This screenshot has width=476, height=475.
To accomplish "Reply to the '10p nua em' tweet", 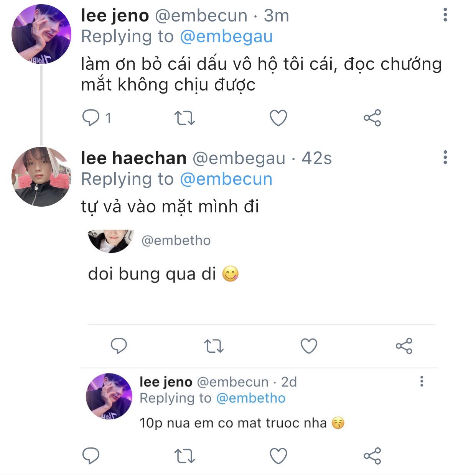I will click(x=91, y=456).
